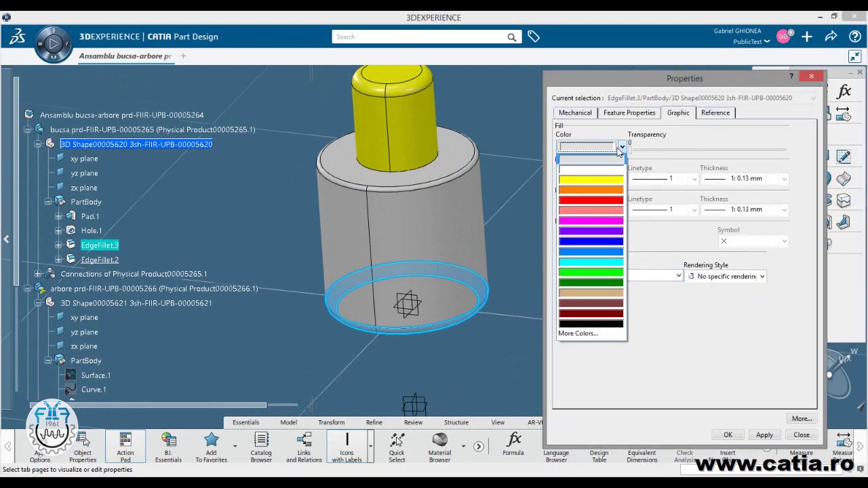The image size is (868, 488).
Task: Open the Transform toolbar tab
Action: (x=331, y=422)
